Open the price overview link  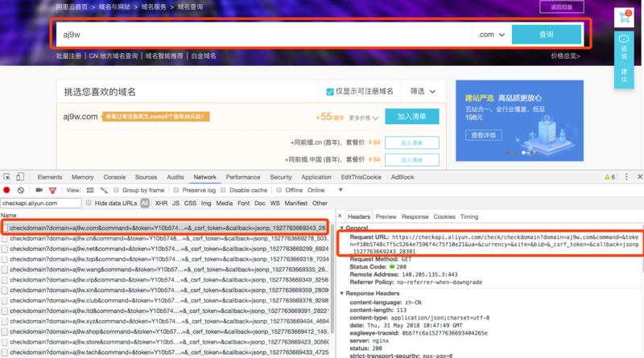(x=566, y=56)
